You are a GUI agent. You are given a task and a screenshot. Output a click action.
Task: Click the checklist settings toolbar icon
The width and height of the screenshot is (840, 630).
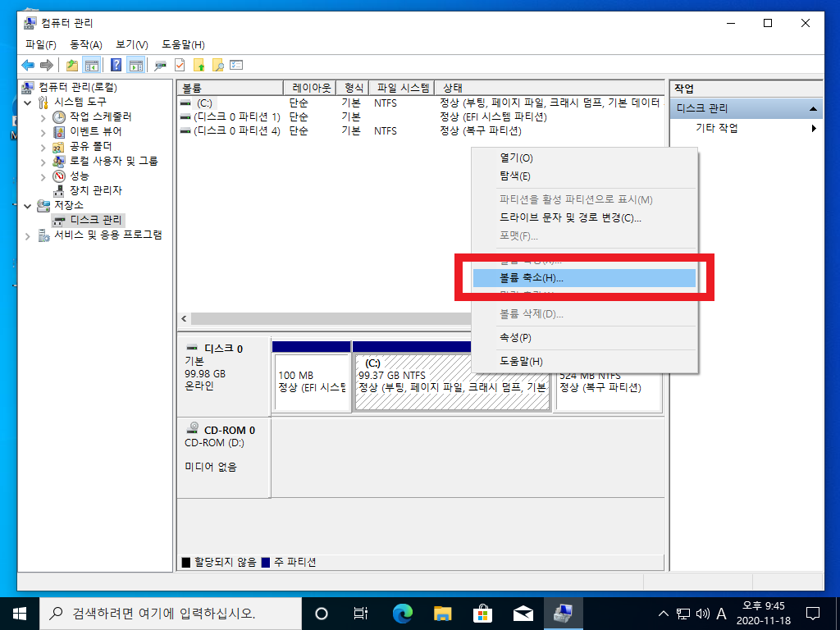point(237,66)
